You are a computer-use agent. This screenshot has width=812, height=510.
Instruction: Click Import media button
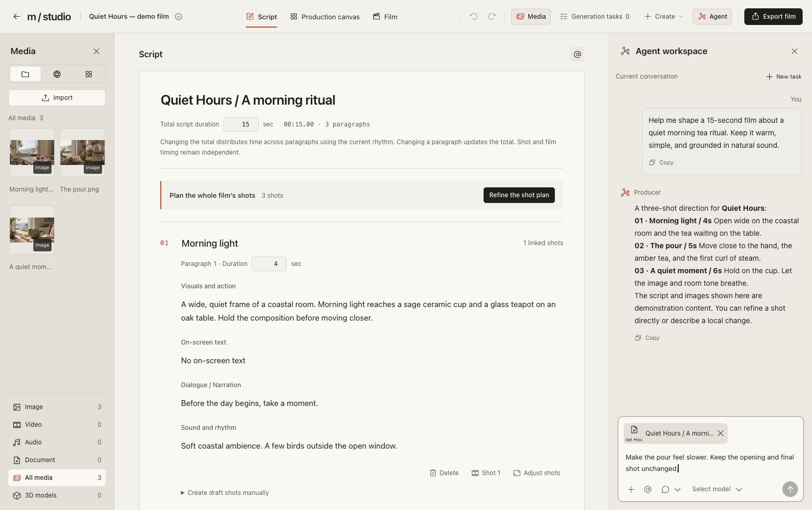click(57, 98)
